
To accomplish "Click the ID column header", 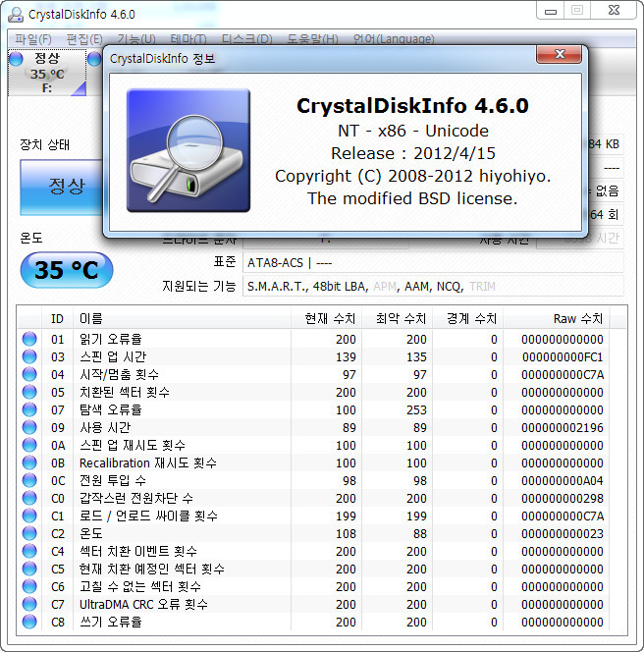I will tap(57, 319).
